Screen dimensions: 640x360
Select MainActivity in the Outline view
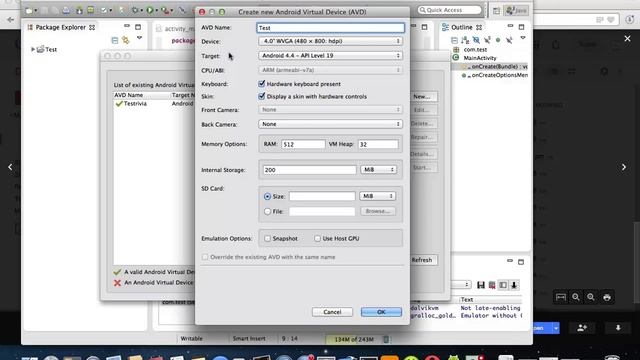(x=480, y=58)
